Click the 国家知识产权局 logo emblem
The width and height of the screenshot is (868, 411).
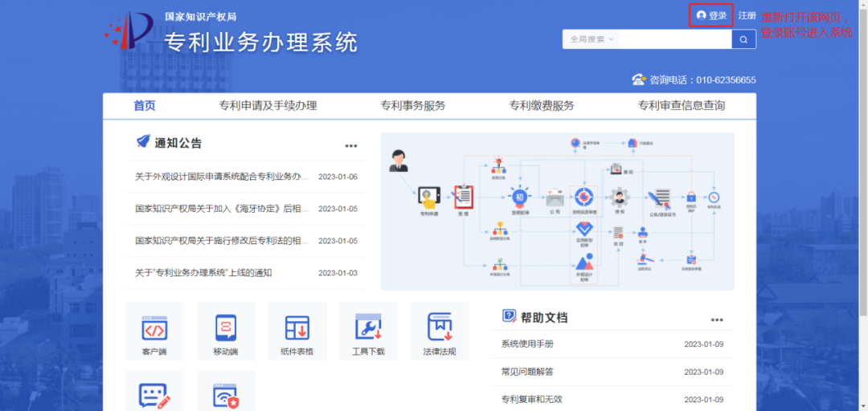click(x=128, y=31)
